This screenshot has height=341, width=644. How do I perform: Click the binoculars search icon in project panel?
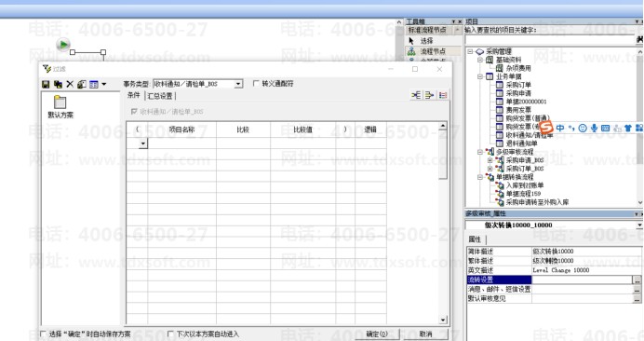(639, 39)
